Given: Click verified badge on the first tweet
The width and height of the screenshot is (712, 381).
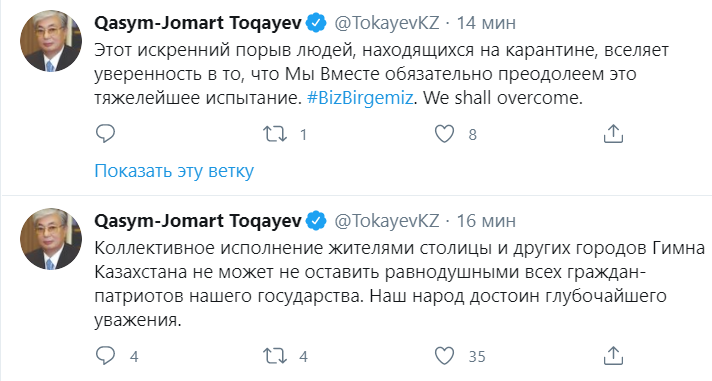Looking at the screenshot, I should pos(316,23).
